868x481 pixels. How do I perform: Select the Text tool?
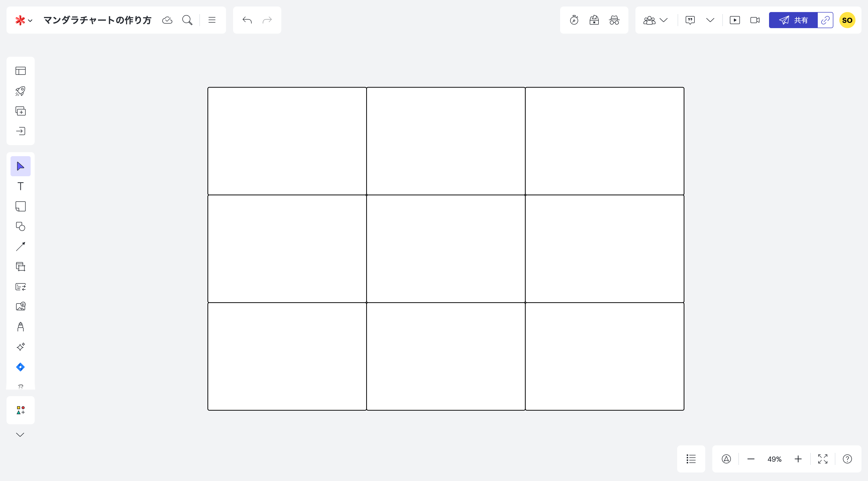(x=21, y=186)
